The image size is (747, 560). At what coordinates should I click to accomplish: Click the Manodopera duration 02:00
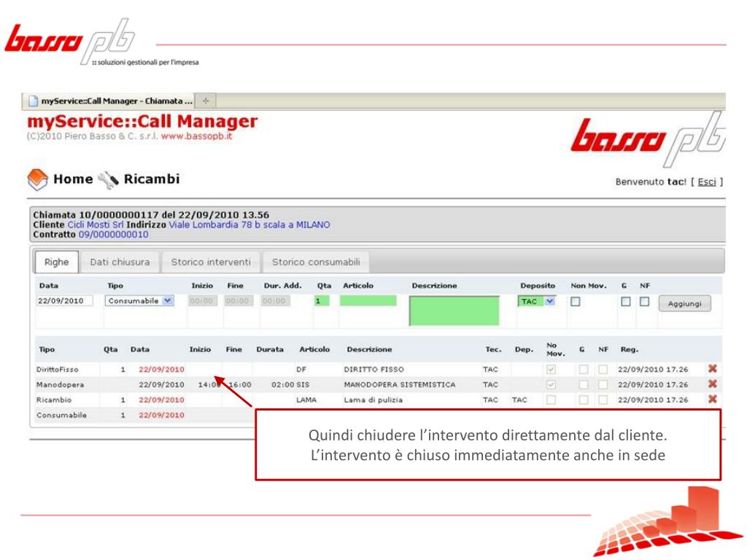(282, 385)
